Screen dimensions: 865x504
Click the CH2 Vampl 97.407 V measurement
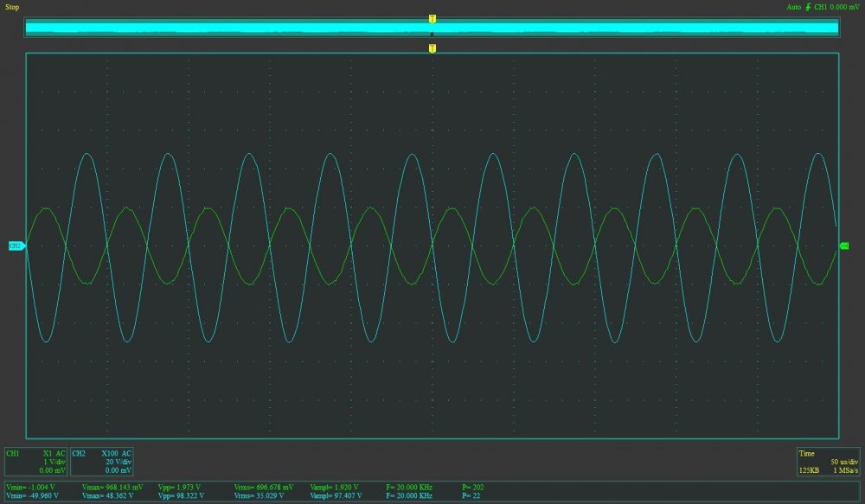coord(334,496)
